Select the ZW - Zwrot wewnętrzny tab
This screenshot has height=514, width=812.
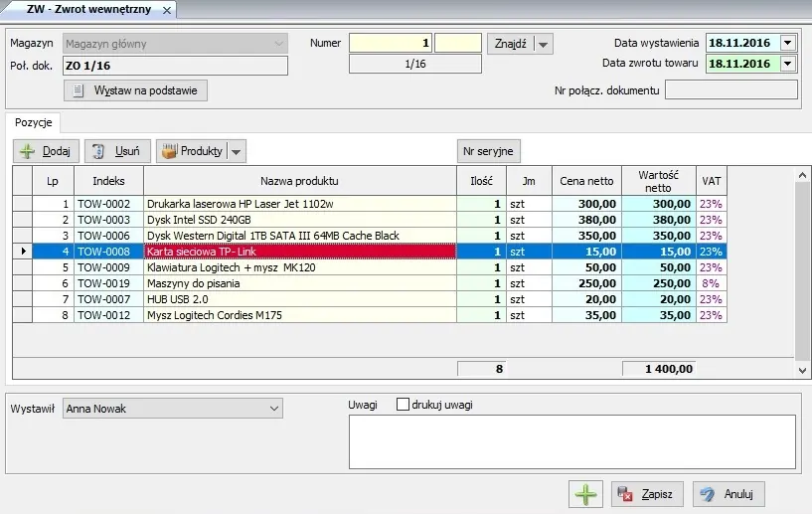[89, 9]
